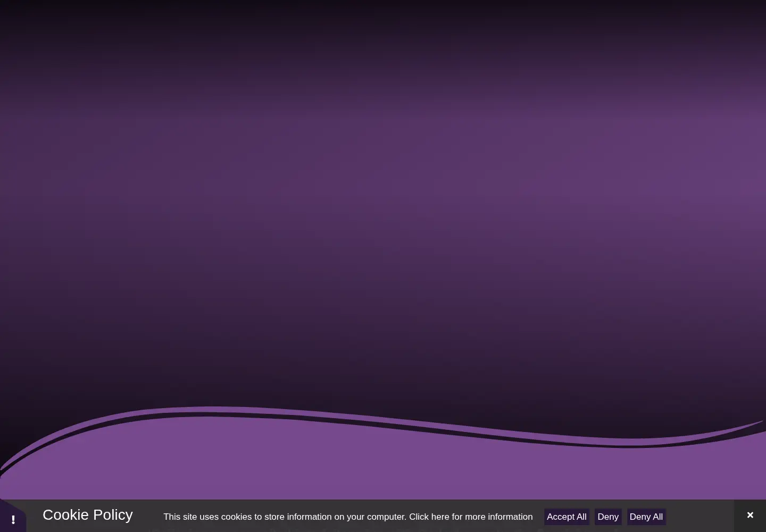Click the Accept All cookies button
The image size is (766, 532).
click(x=567, y=517)
